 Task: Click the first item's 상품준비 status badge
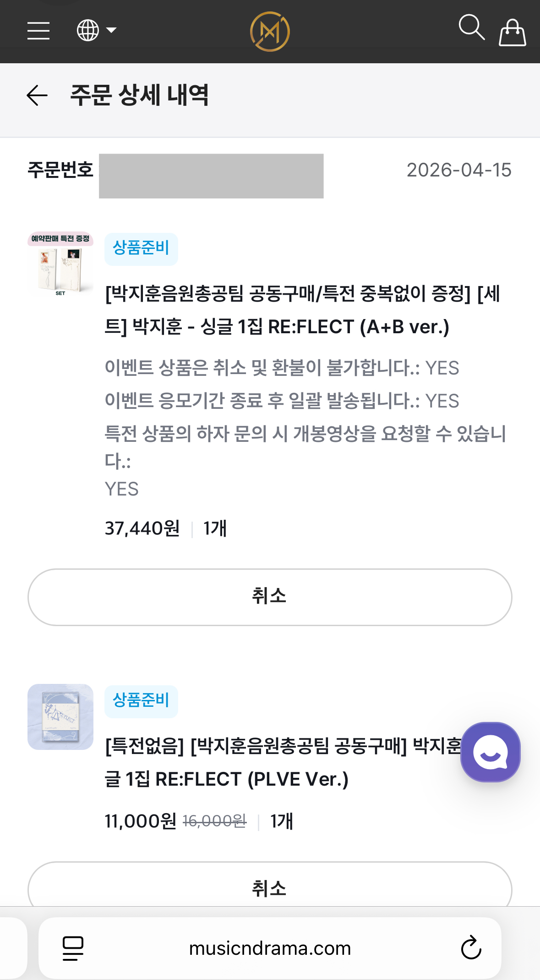141,249
